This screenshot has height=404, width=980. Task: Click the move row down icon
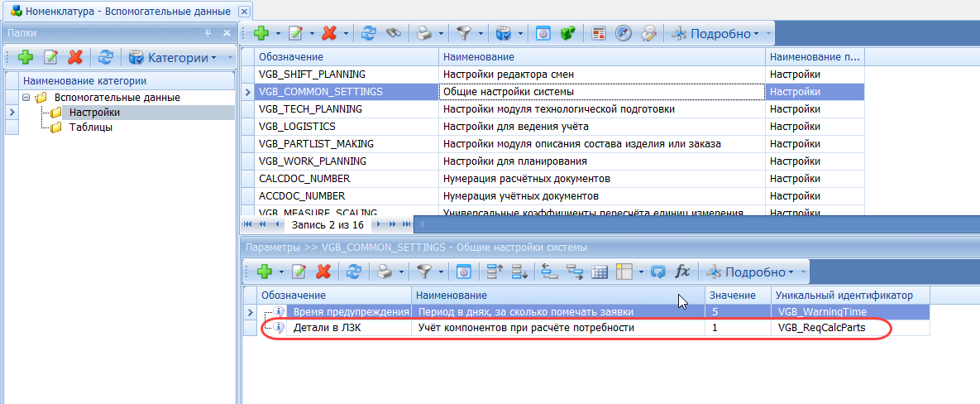coord(519,272)
